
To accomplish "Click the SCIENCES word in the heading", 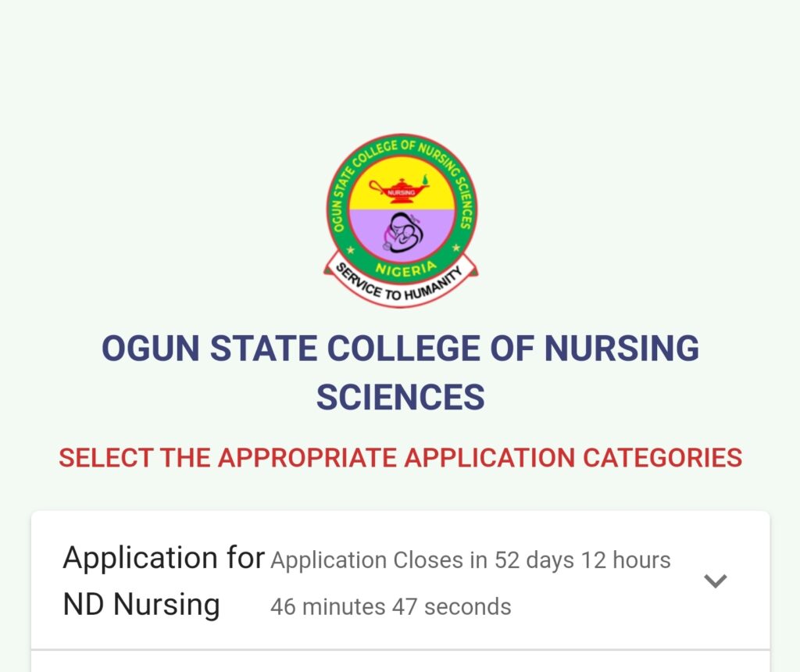I will [401, 397].
